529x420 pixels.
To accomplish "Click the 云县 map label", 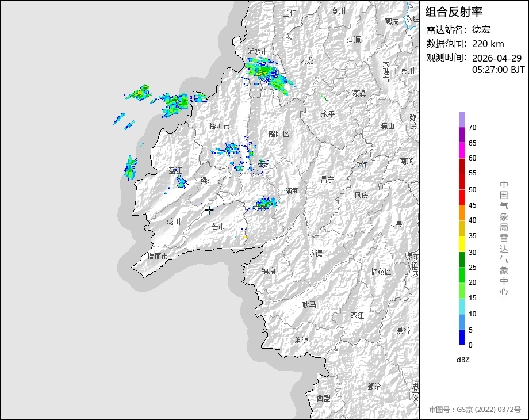I will (395, 224).
